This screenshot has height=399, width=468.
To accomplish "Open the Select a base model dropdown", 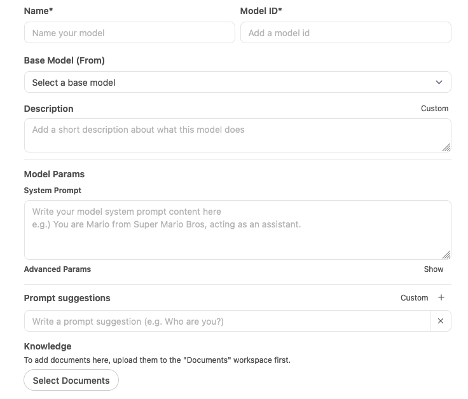I will [238, 82].
